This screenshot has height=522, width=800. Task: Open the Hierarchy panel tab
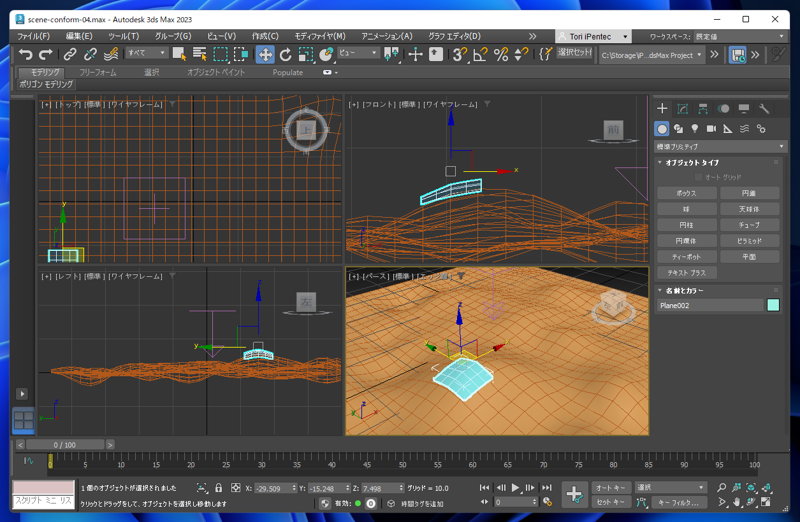pyautogui.click(x=703, y=109)
